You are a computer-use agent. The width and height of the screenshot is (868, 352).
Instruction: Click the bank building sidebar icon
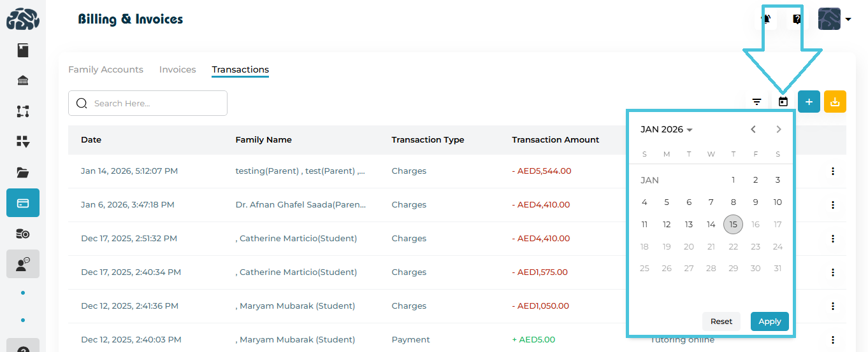click(23, 81)
